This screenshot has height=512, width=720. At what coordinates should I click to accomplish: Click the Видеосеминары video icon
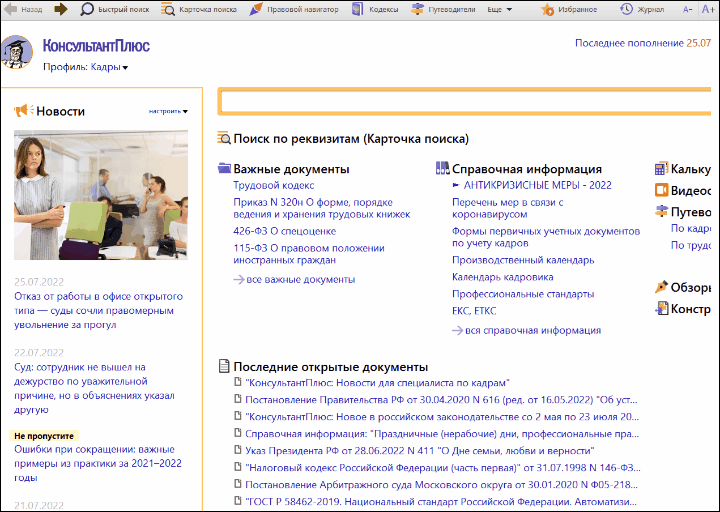point(661,190)
